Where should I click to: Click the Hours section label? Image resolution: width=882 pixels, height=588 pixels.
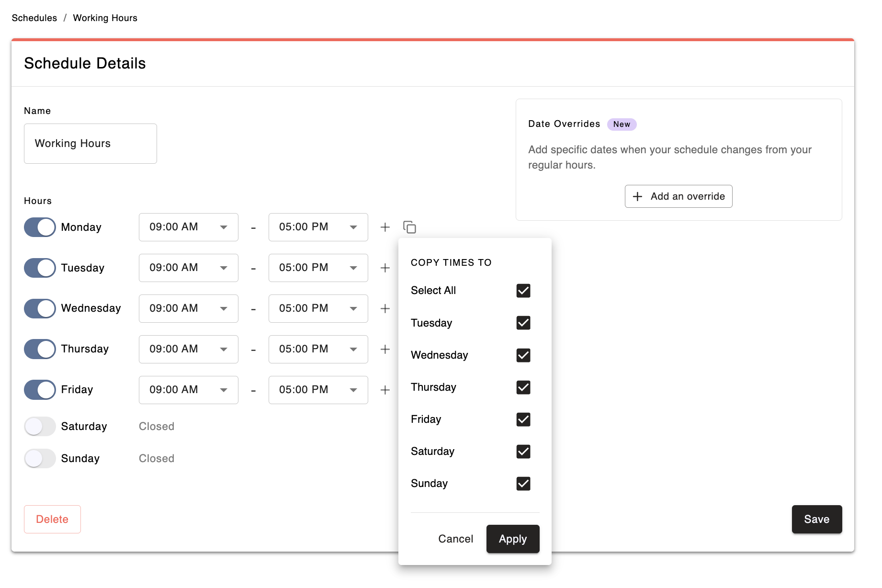click(38, 201)
